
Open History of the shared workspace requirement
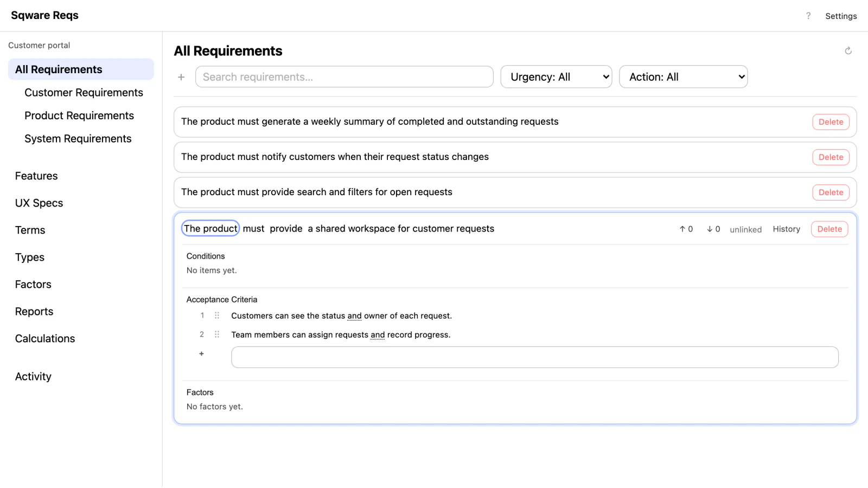click(x=786, y=229)
